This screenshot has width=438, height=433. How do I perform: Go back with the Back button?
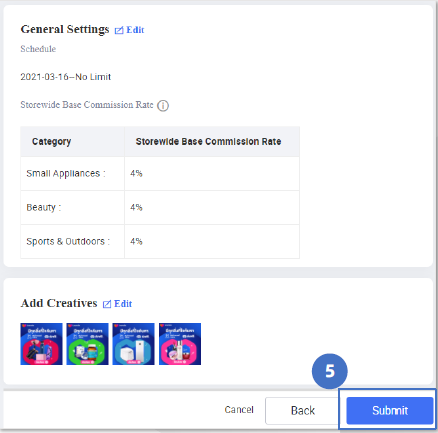[x=303, y=411]
